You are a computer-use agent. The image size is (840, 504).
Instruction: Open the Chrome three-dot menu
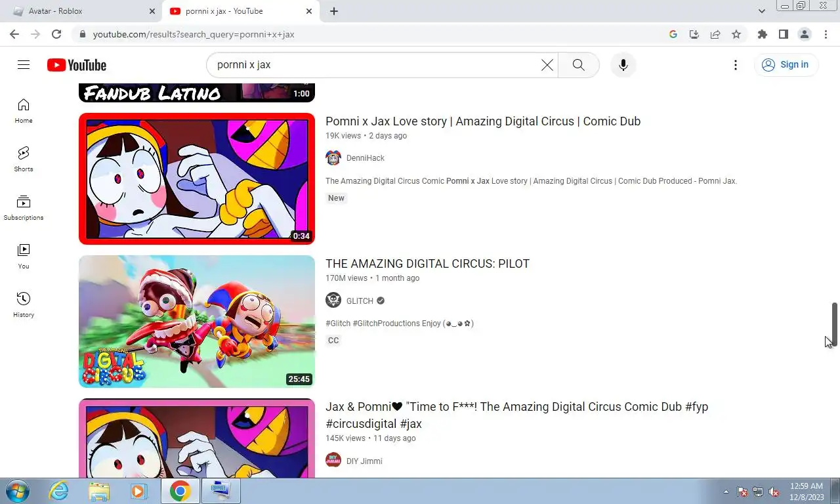click(x=826, y=34)
